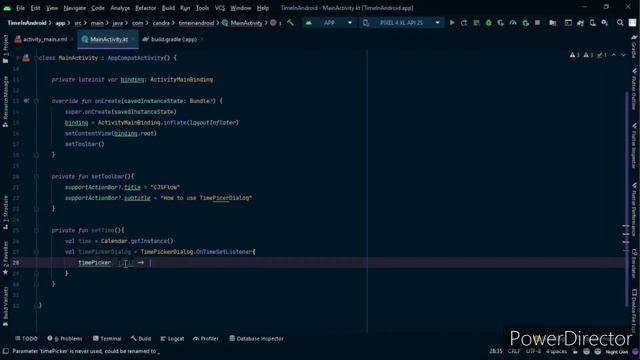Image resolution: width=640 pixels, height=360 pixels.
Task: Open the VCS menu
Action: pyautogui.click(x=220, y=8)
